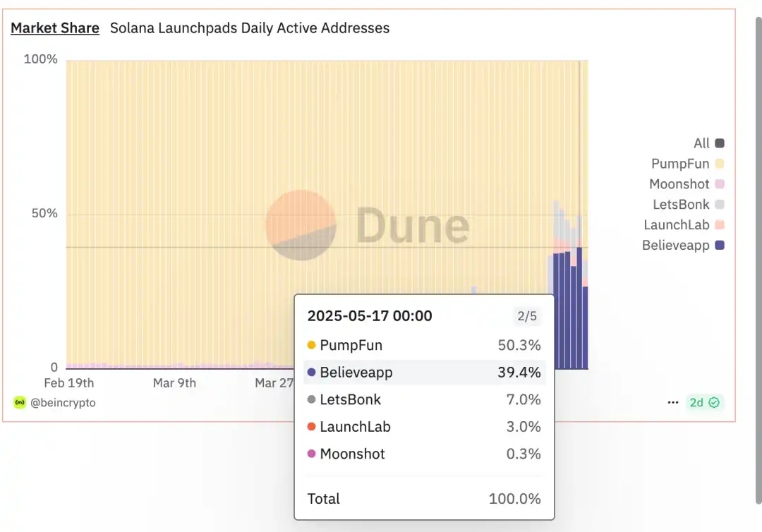Open the @beincrypto author link
Viewport: 762px width, 532px height.
click(63, 403)
